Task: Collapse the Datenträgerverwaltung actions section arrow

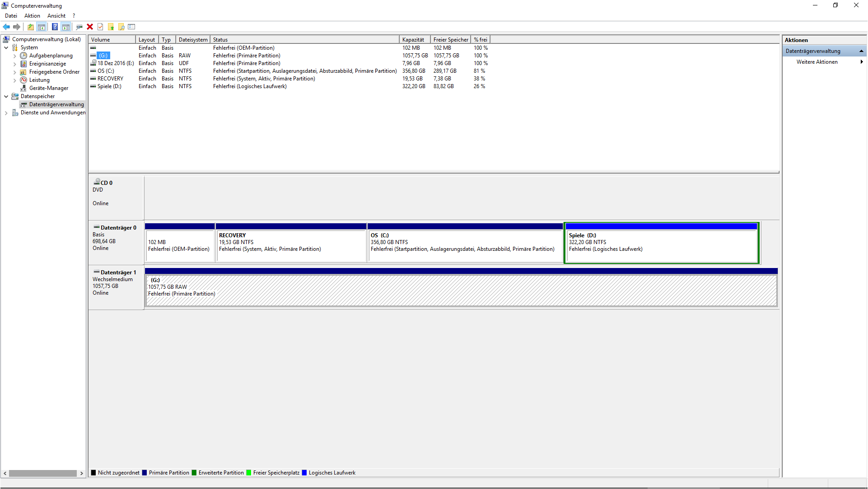Action: pyautogui.click(x=861, y=51)
